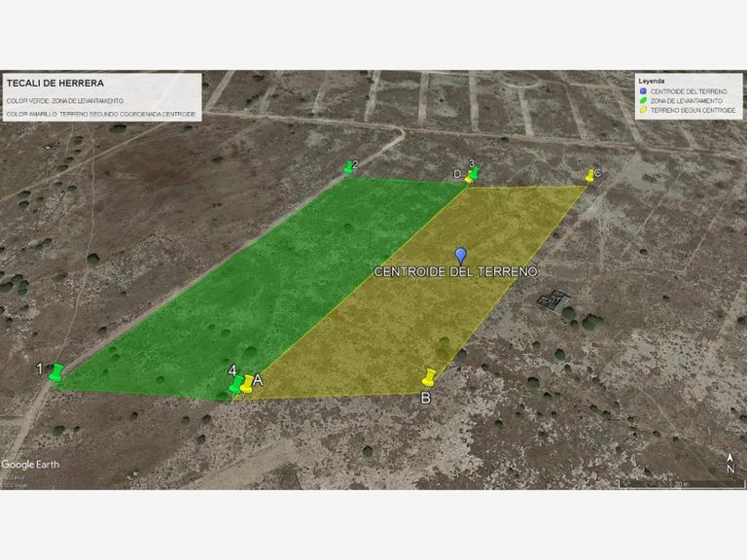
Task: Click the Leyenda legend heading
Action: coord(652,81)
